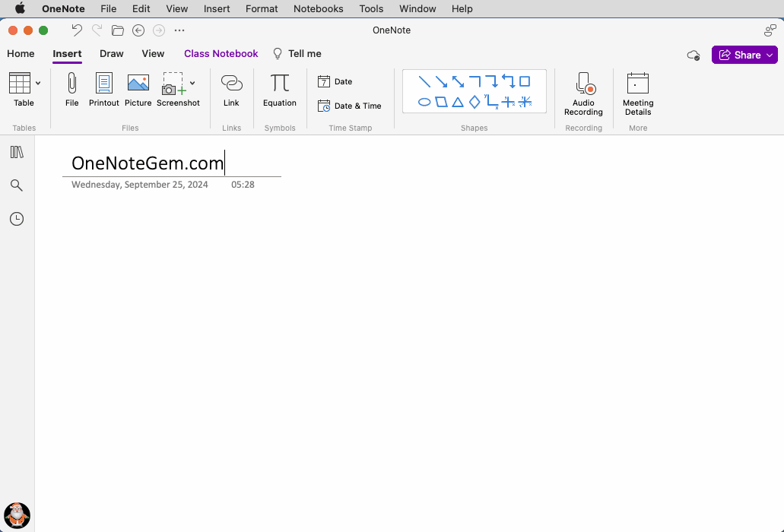Open the Apple menu

click(x=20, y=8)
